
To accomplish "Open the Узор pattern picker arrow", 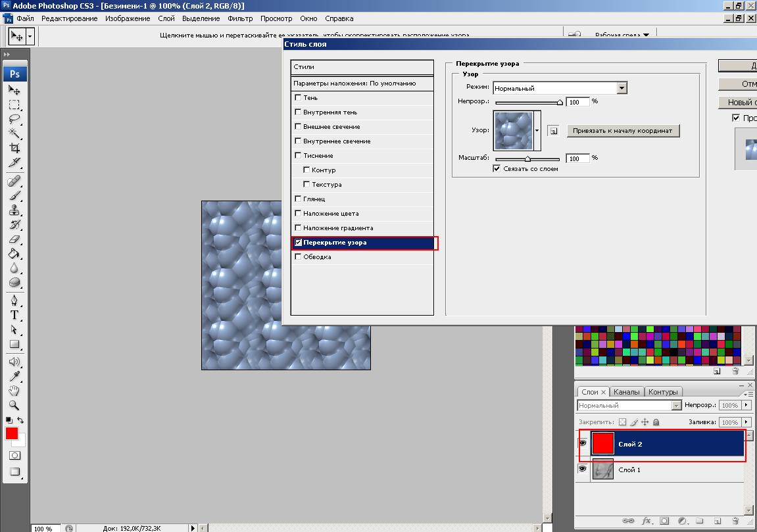I will [x=537, y=131].
